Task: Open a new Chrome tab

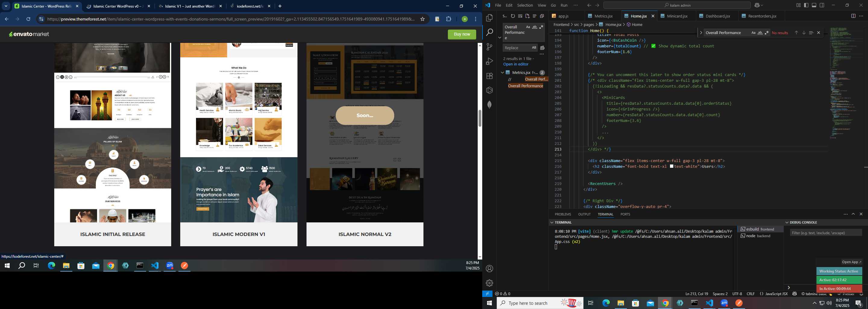Action: click(280, 6)
